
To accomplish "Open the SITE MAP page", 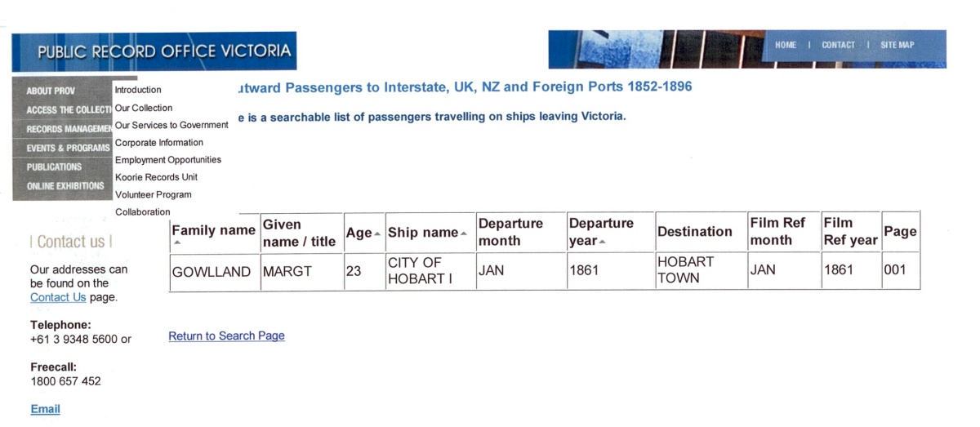I will pyautogui.click(x=898, y=45).
